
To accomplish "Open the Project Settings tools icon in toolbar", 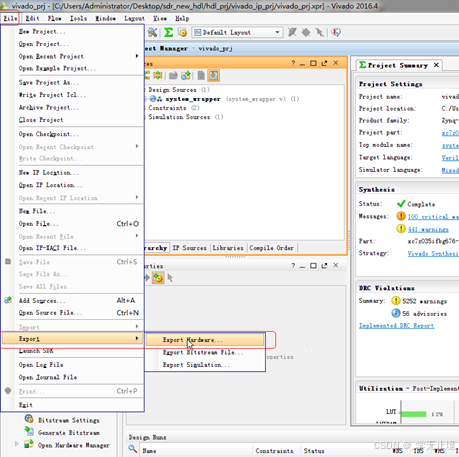I will coord(152,32).
